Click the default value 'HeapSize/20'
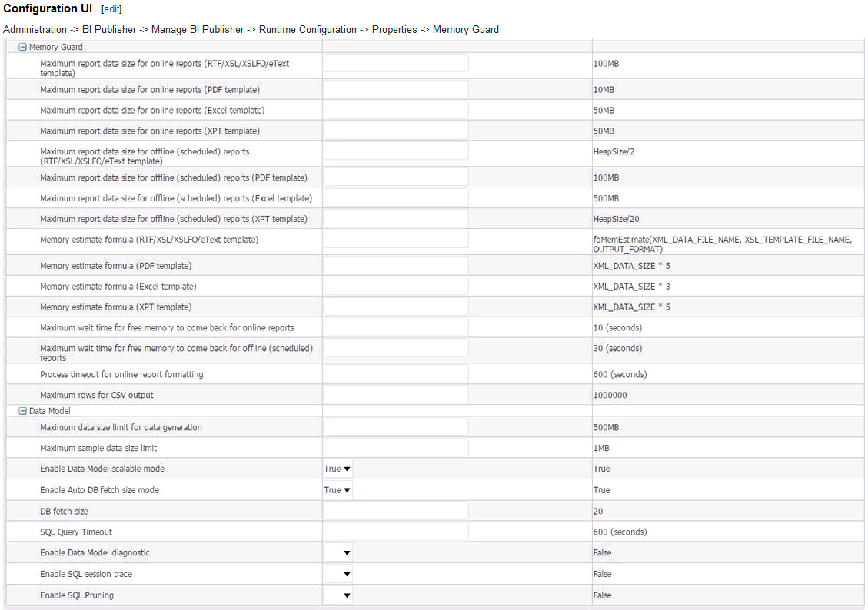Viewport: 868px width, 610px height. [616, 219]
